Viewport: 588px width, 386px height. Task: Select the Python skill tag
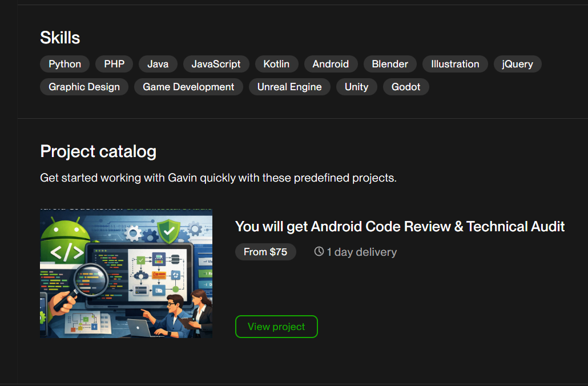coord(65,64)
